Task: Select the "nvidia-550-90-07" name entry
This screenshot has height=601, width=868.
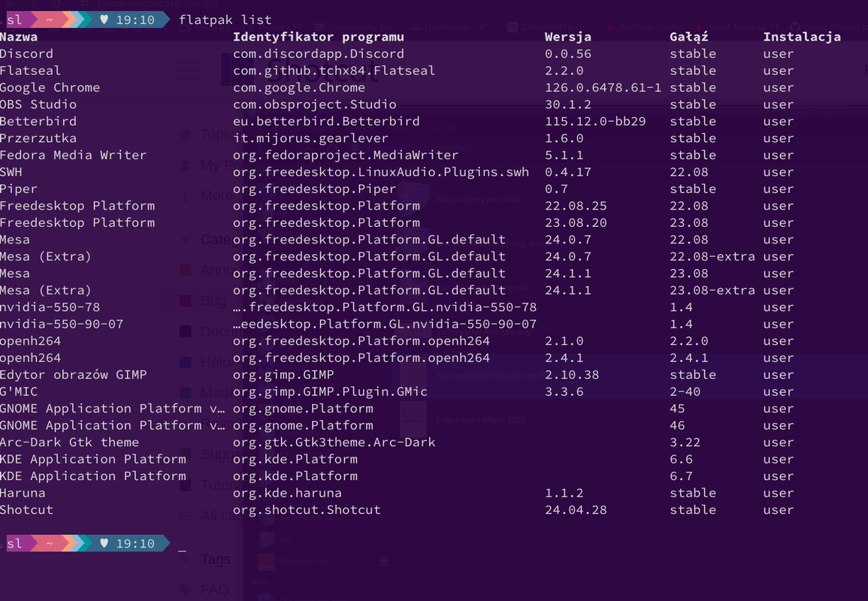Action: 62,324
